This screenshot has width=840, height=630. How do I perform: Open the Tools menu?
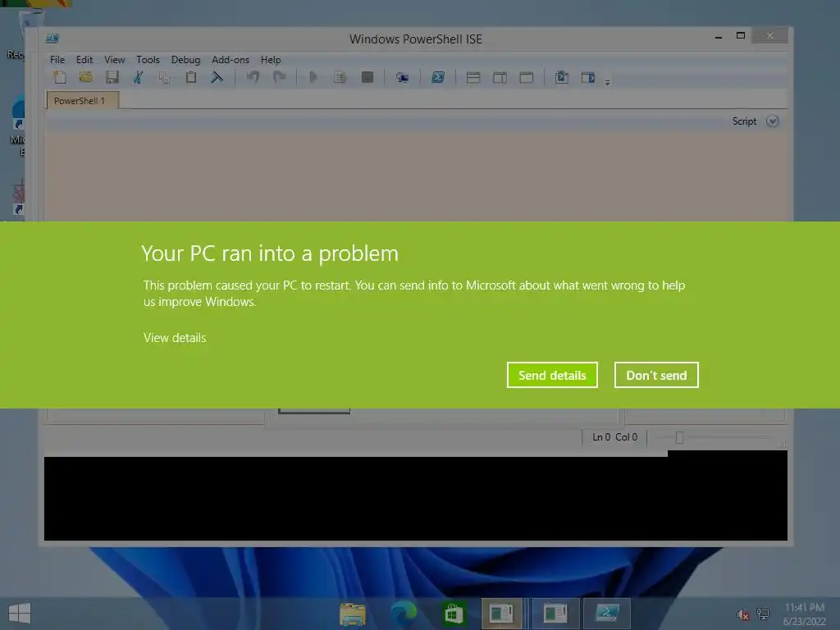tap(148, 59)
